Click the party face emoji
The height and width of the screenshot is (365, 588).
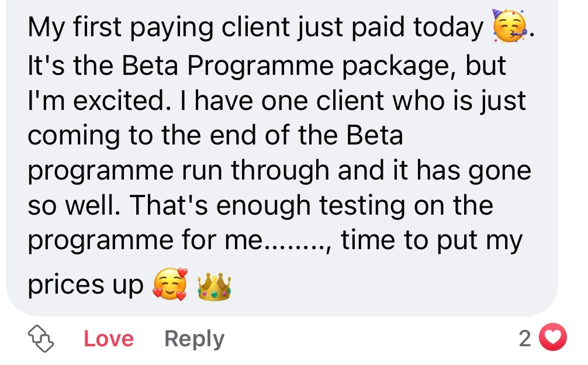[510, 27]
